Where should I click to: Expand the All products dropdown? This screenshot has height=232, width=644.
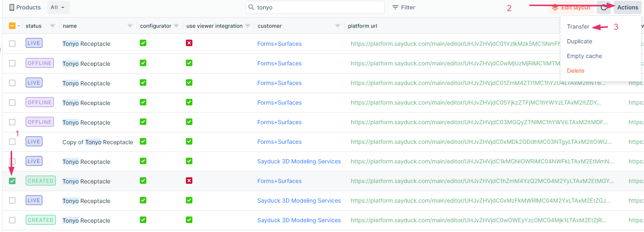(x=58, y=7)
